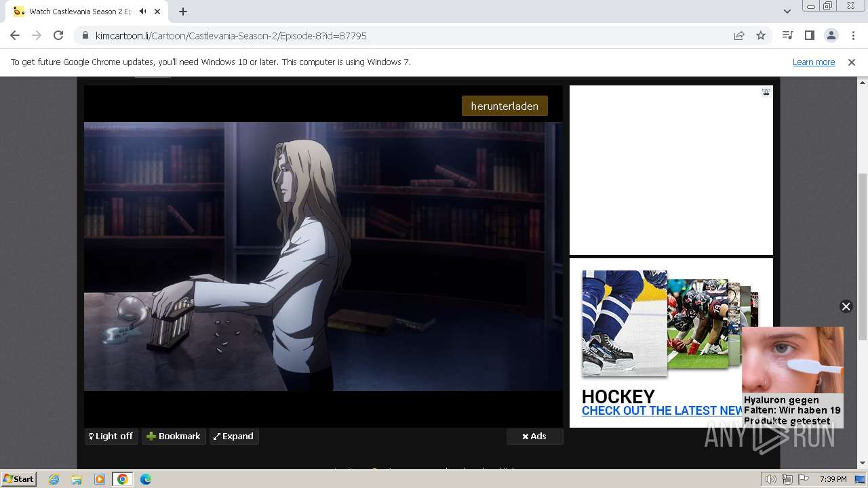The height and width of the screenshot is (488, 868).
Task: Open Chrome profile avatar
Action: [x=831, y=35]
